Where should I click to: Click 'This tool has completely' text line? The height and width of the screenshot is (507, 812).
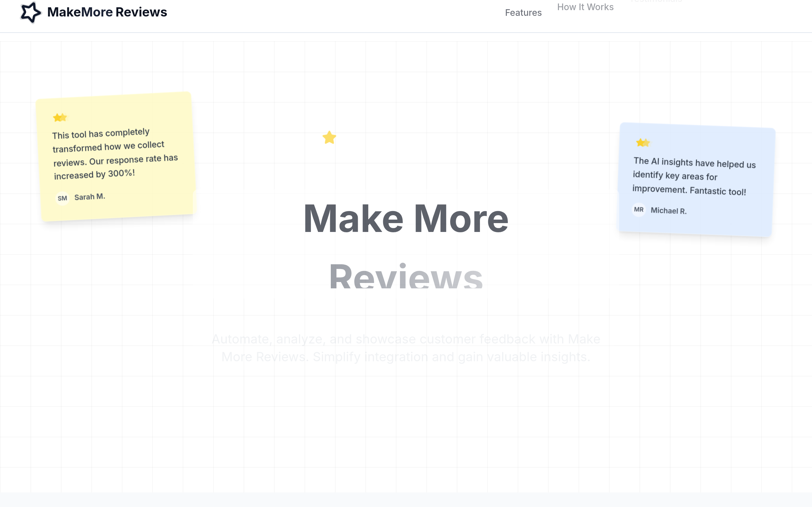pos(101,133)
